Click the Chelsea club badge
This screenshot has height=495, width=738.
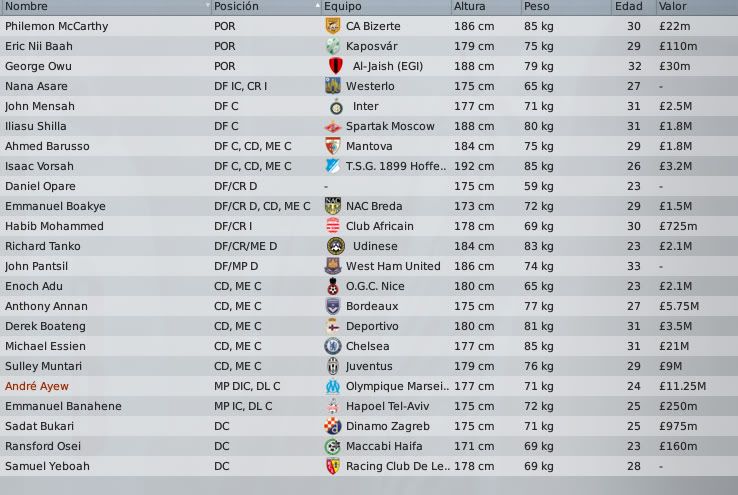[x=333, y=346]
